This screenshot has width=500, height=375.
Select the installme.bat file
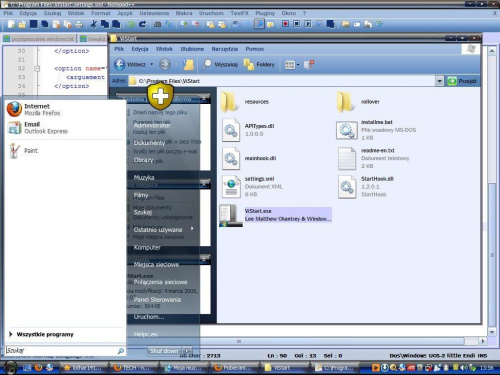(376, 130)
